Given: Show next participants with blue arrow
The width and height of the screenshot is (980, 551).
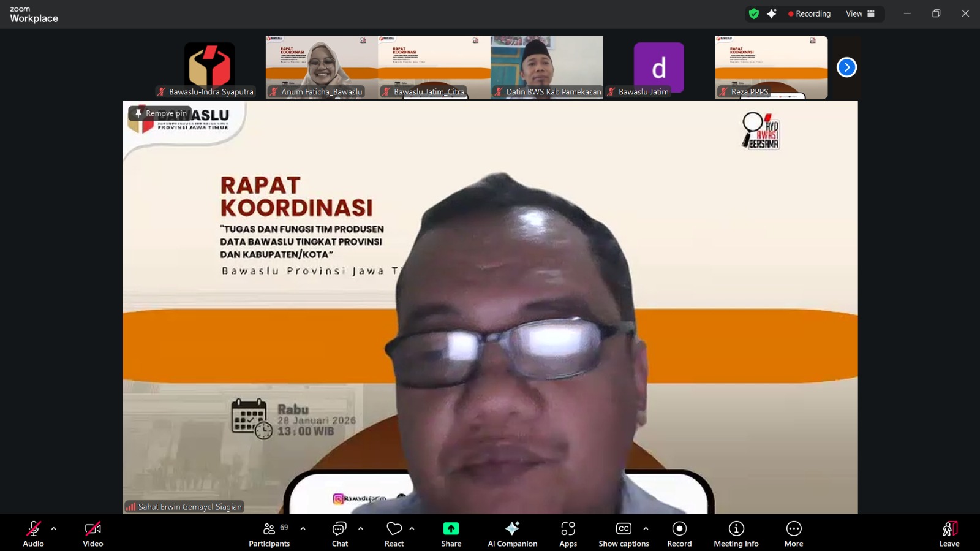Looking at the screenshot, I should (x=846, y=67).
